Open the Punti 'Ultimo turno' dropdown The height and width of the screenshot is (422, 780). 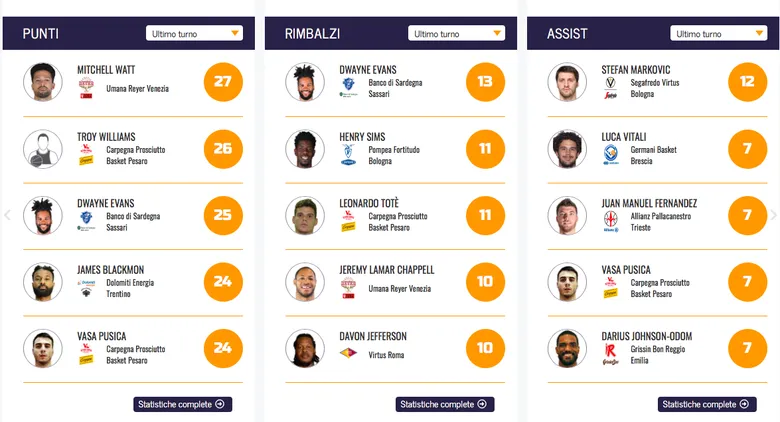[x=194, y=33]
